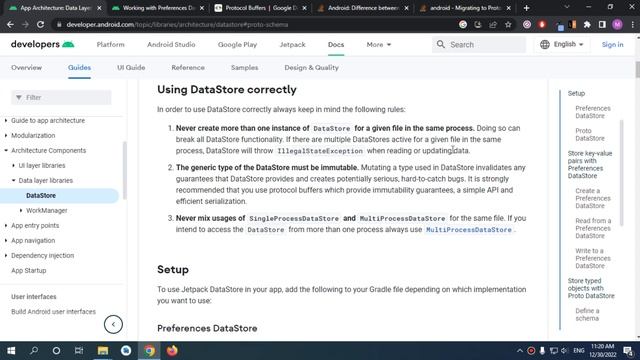Collapse Architecture Components section

pyautogui.click(x=6, y=151)
